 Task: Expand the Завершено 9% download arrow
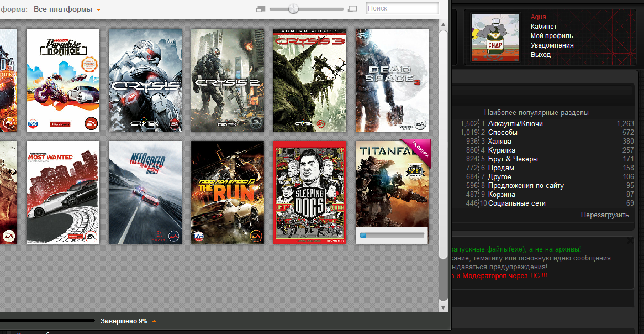[x=155, y=321]
